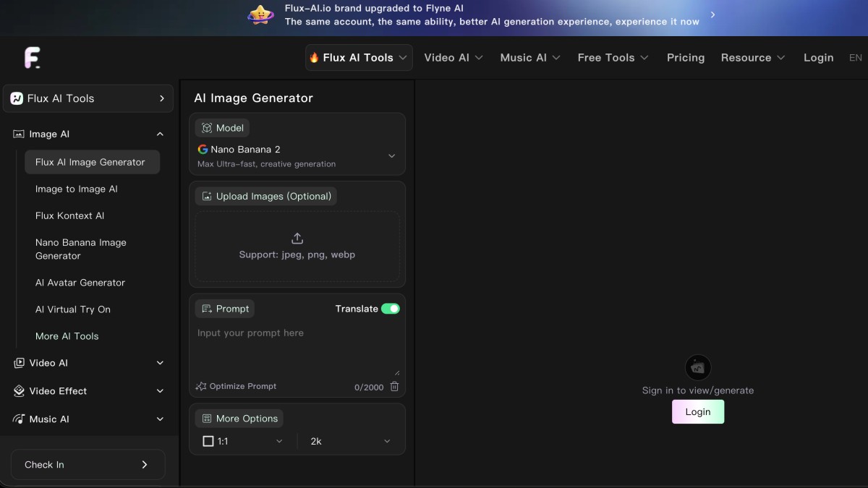The height and width of the screenshot is (488, 868).
Task: Click the Video Effect sidebar icon
Action: pyautogui.click(x=19, y=391)
